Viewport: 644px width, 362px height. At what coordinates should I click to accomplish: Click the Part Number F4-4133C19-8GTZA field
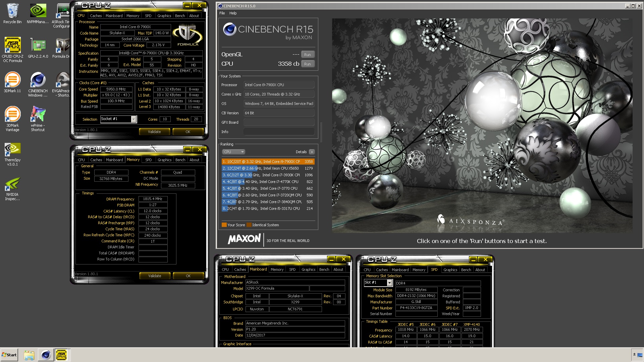416,308
